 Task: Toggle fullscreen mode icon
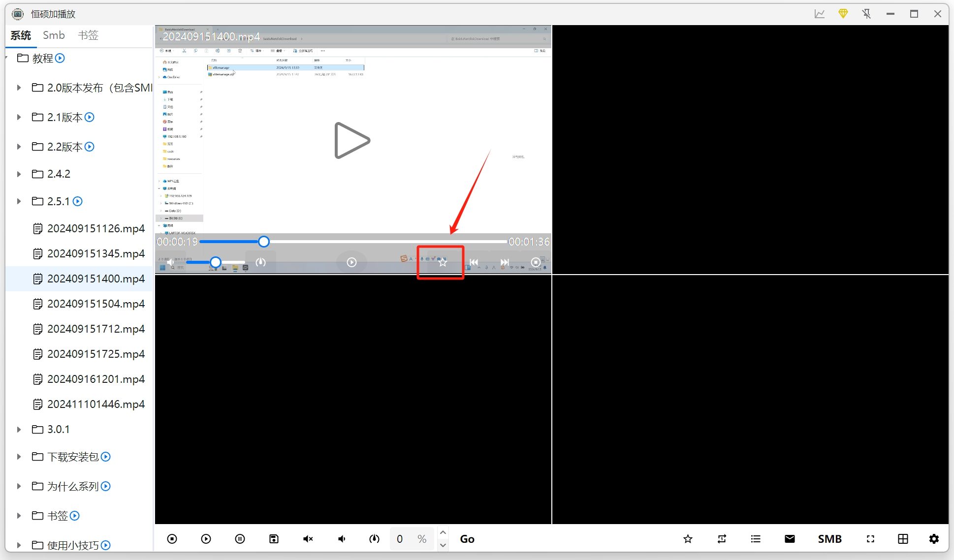point(870,539)
